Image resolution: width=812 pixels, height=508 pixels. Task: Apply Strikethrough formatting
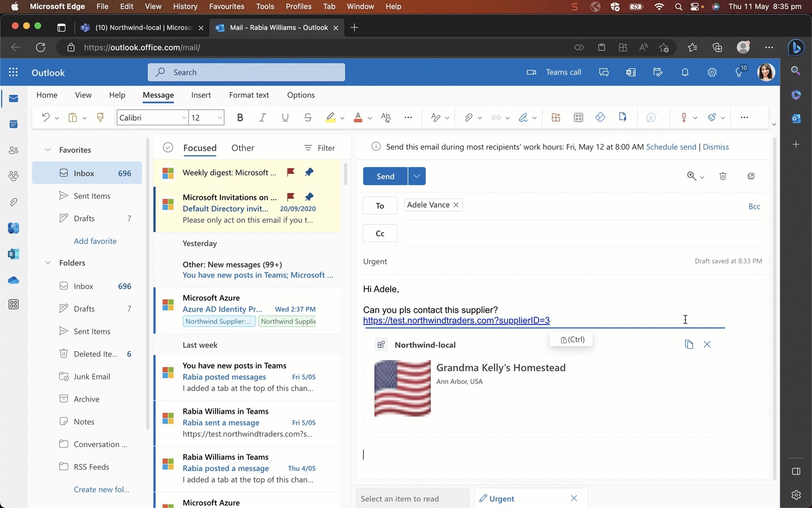point(308,117)
